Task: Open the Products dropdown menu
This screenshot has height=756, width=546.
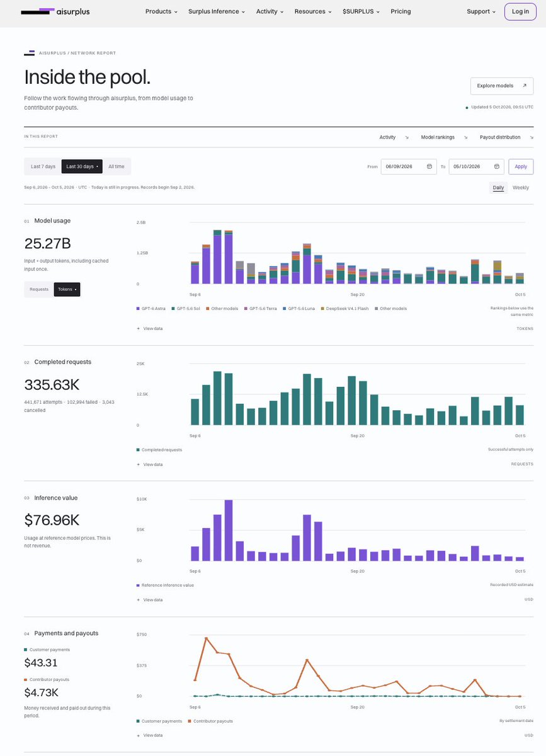Action: 161,11
